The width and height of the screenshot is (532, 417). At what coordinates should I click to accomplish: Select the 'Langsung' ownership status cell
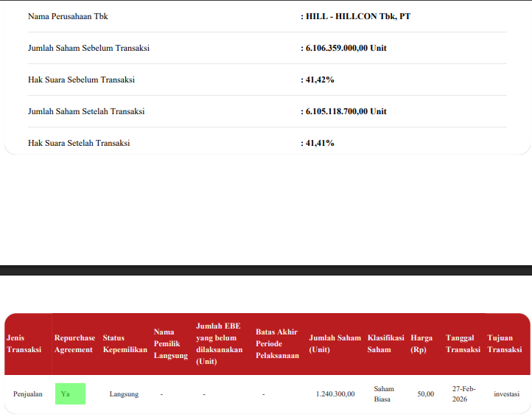coord(124,394)
